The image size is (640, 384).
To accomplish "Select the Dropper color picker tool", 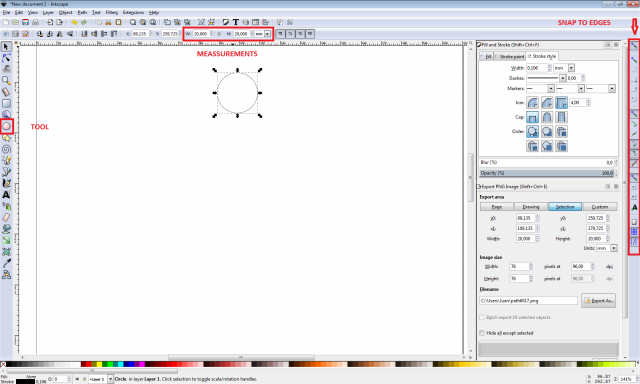I will click(6, 263).
